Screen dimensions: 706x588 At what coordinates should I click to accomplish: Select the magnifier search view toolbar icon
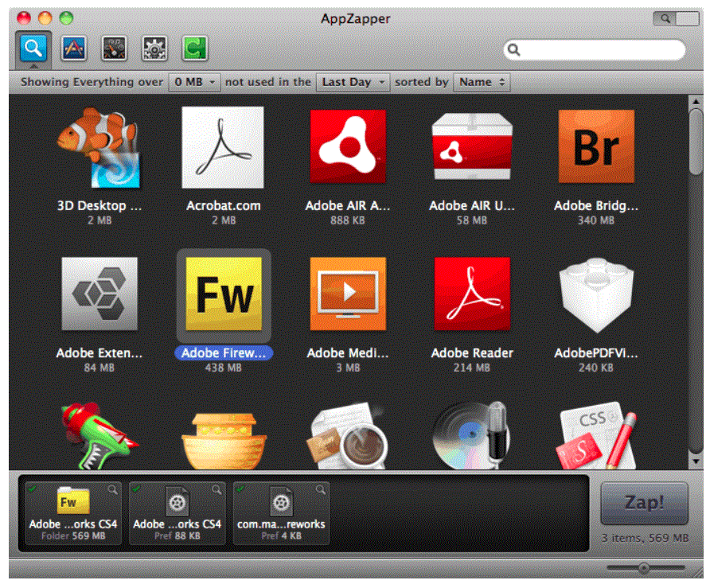33,48
